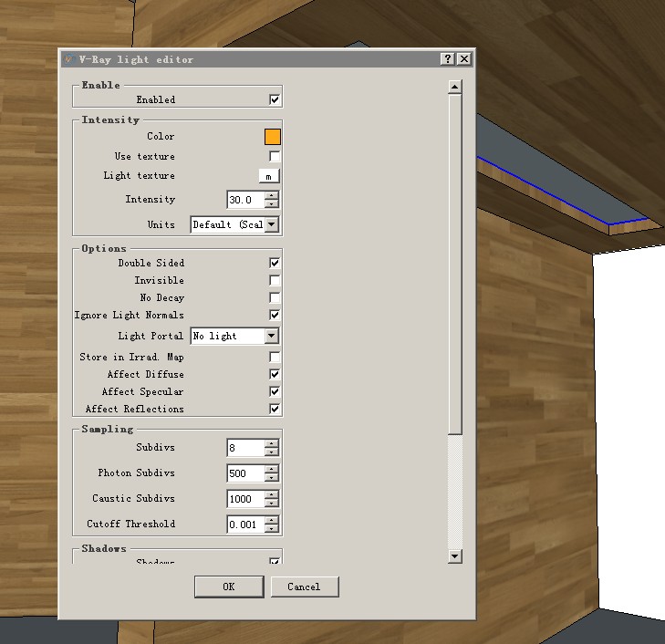Enable Store in Irrad. Map checkbox
This screenshot has height=644, width=665.
coord(275,357)
